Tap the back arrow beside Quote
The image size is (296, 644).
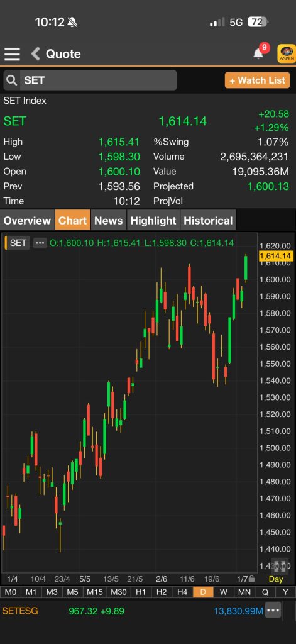pyautogui.click(x=36, y=54)
